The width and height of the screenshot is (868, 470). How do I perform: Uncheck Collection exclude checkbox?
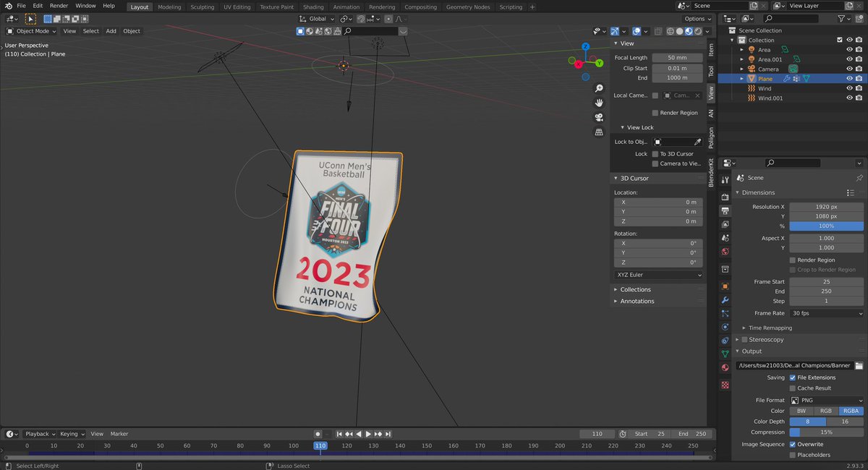pyautogui.click(x=840, y=40)
